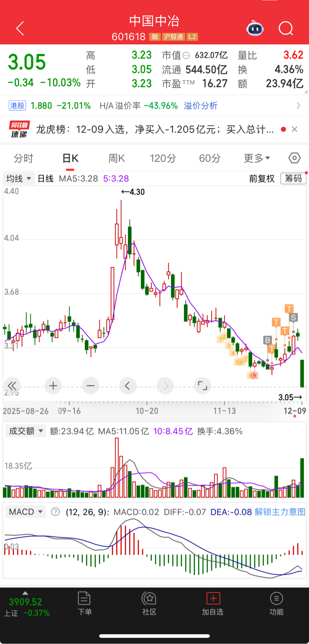309x644 pixels.
Task: Tap the L2 level badge
Action: click(x=192, y=37)
